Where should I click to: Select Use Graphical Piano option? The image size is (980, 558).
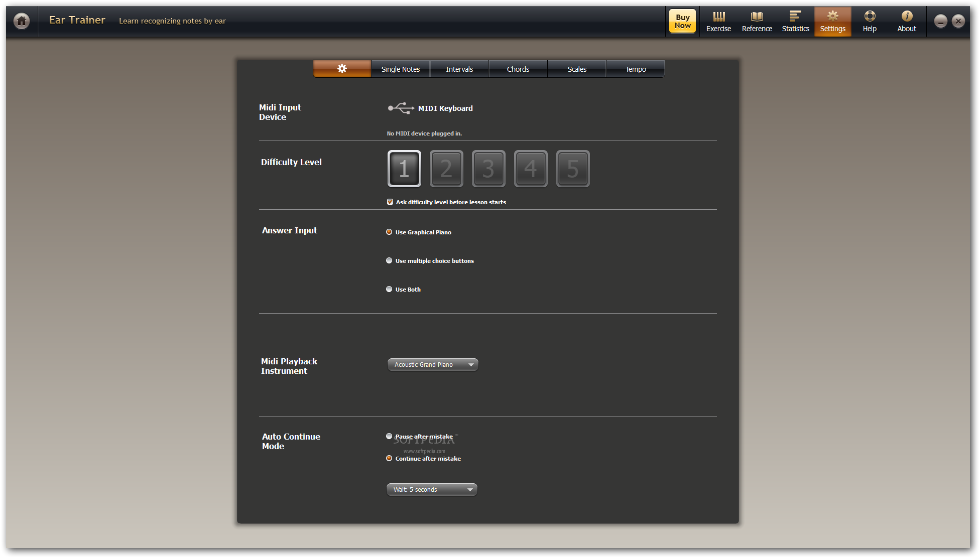(389, 232)
